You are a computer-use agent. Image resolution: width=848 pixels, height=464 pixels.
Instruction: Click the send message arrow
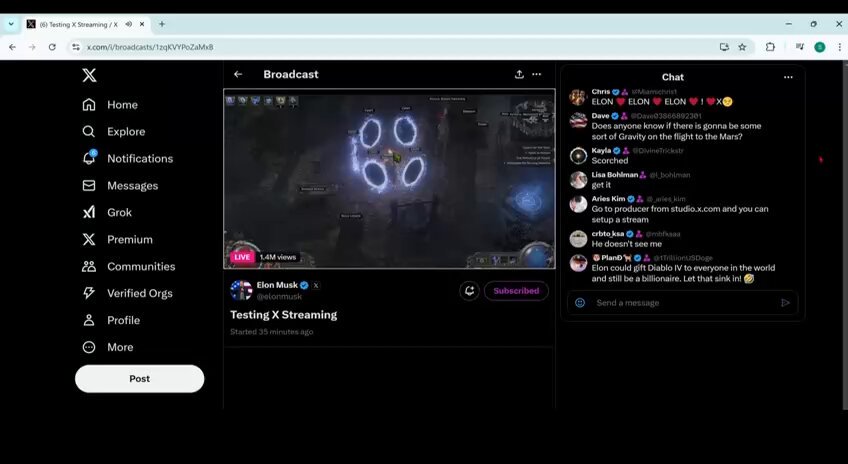pyautogui.click(x=785, y=303)
